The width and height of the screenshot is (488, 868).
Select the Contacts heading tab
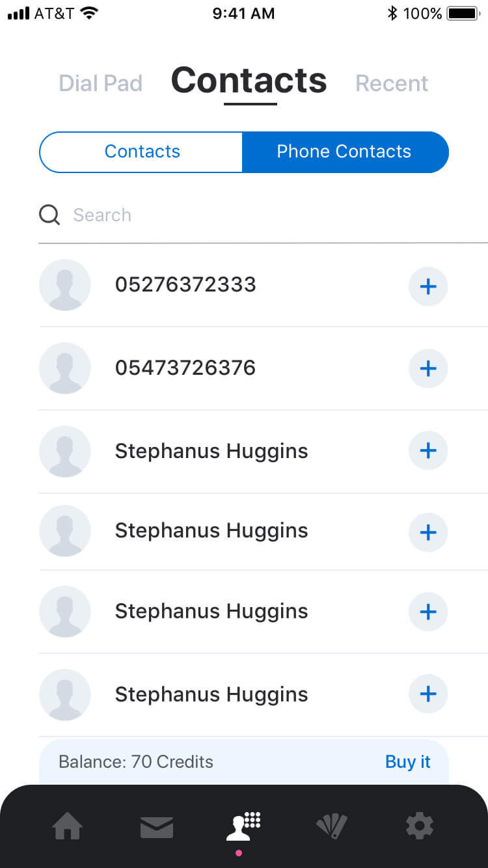point(249,81)
